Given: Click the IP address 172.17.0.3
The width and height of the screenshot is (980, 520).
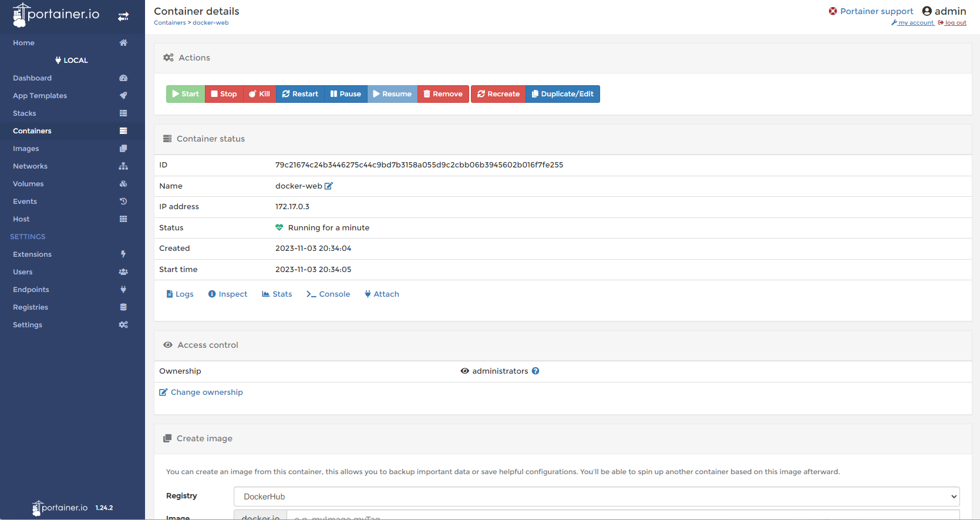Looking at the screenshot, I should 292,207.
